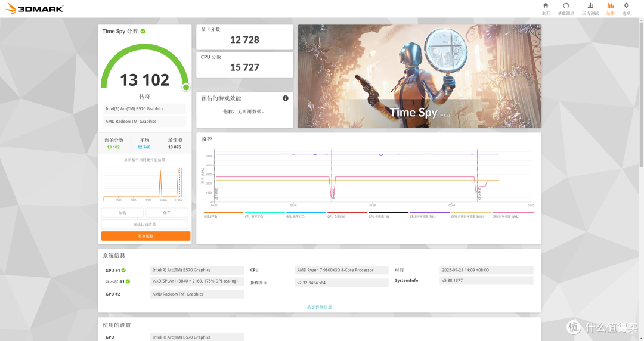Viewport: 644px width, 341px height.
Task: Toggle the GPU 内存时钟频率 (MHz) yellow legend
Action: click(x=471, y=215)
